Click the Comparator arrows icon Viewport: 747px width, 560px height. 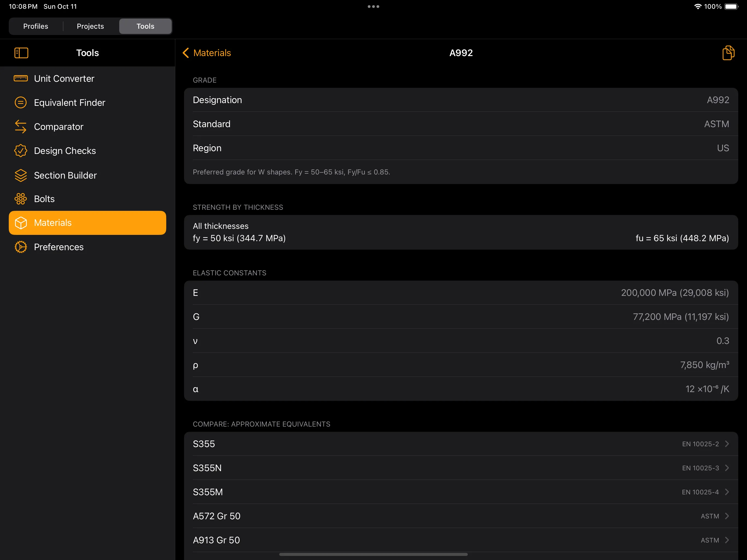pyautogui.click(x=21, y=127)
